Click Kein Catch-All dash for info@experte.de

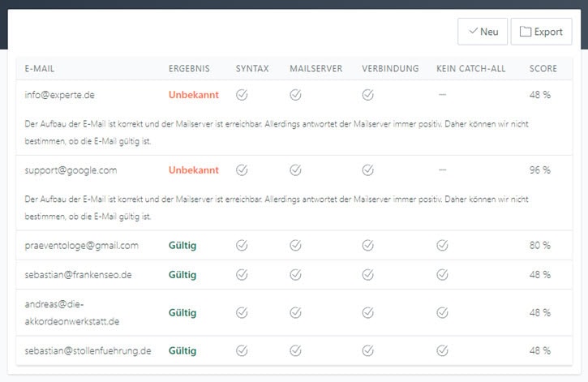pyautogui.click(x=442, y=95)
